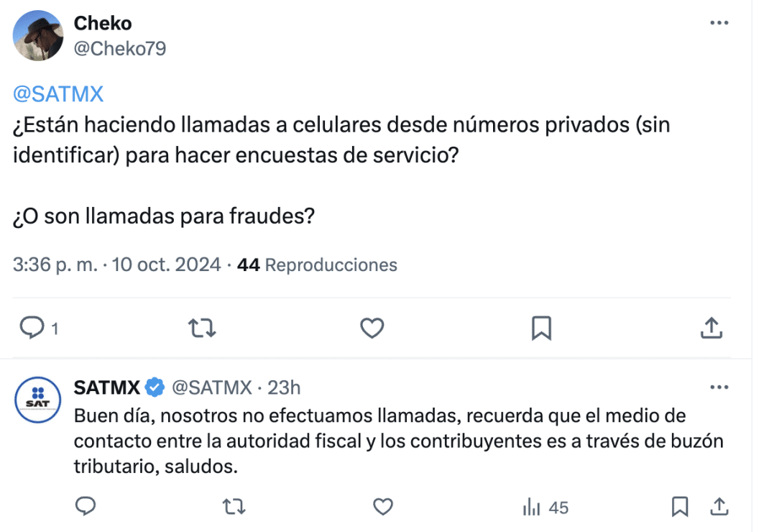Open the more options menu on Cheko's post
This screenshot has width=764, height=532.
coord(719,24)
